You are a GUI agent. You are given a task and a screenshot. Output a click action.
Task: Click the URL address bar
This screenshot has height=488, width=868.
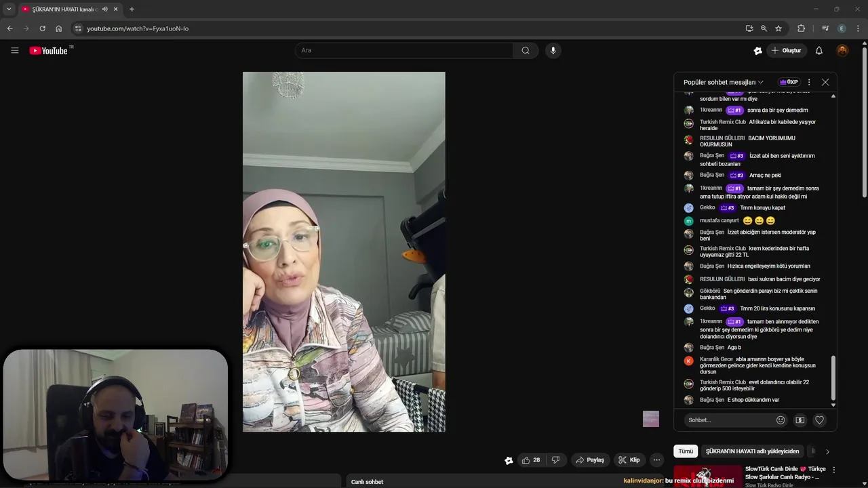[x=407, y=28]
